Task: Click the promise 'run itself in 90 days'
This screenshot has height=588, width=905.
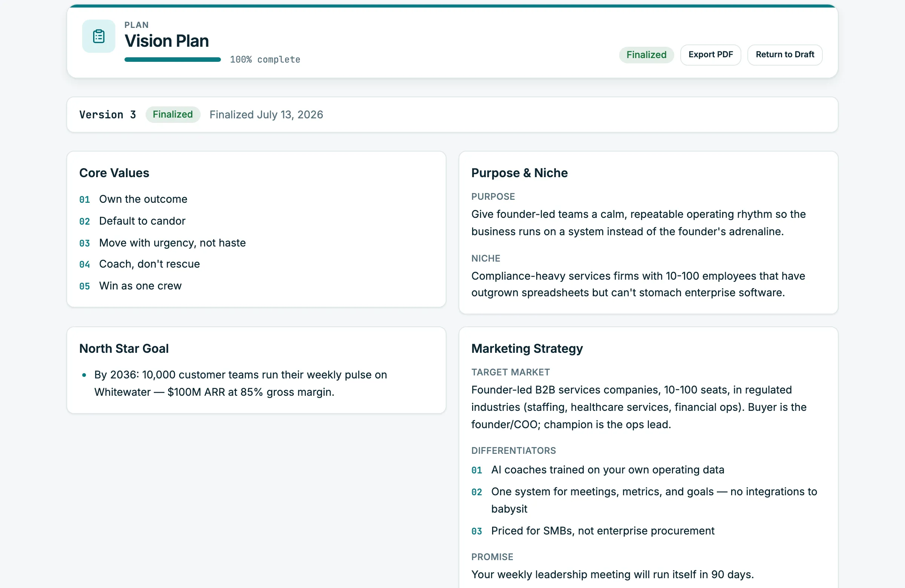Action: click(612, 575)
